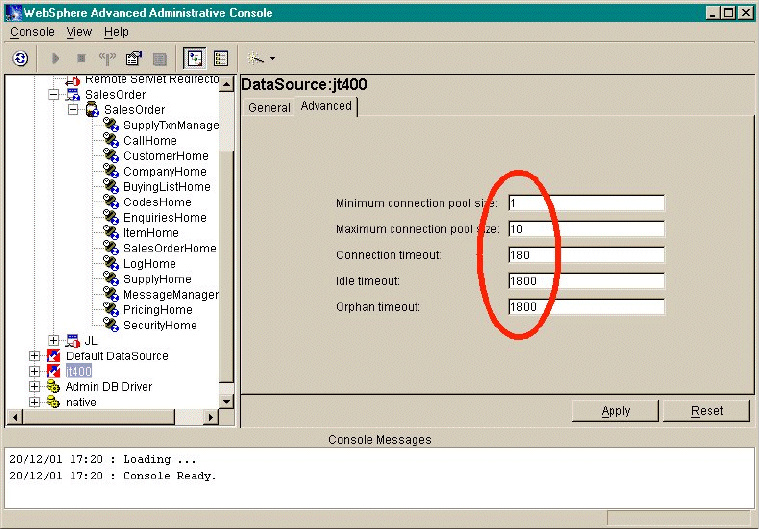Viewport: 759px width, 529px height.
Task: Click the JL server icon
Action: (x=73, y=341)
